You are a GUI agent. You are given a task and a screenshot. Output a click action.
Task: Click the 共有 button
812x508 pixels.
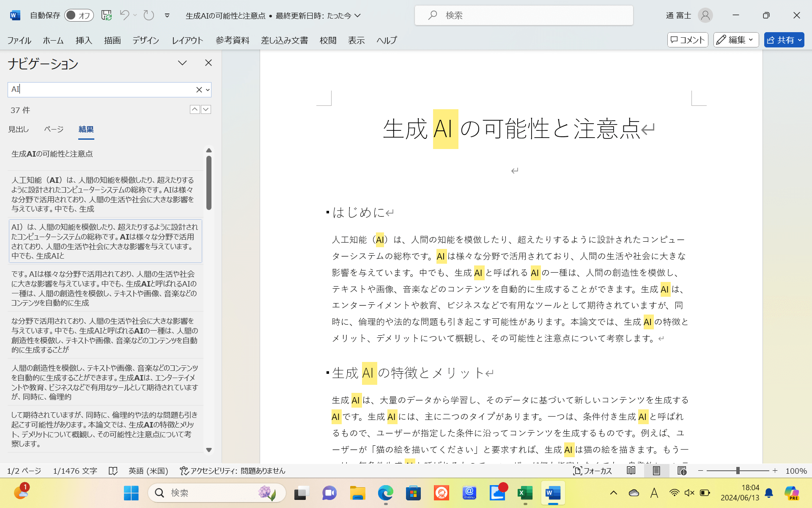(784, 40)
